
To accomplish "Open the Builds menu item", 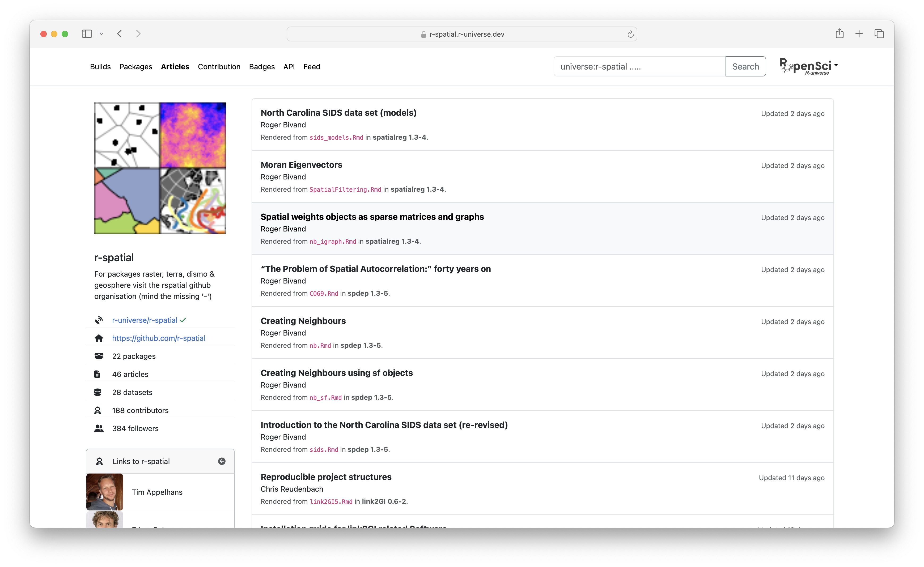I will pos(100,66).
